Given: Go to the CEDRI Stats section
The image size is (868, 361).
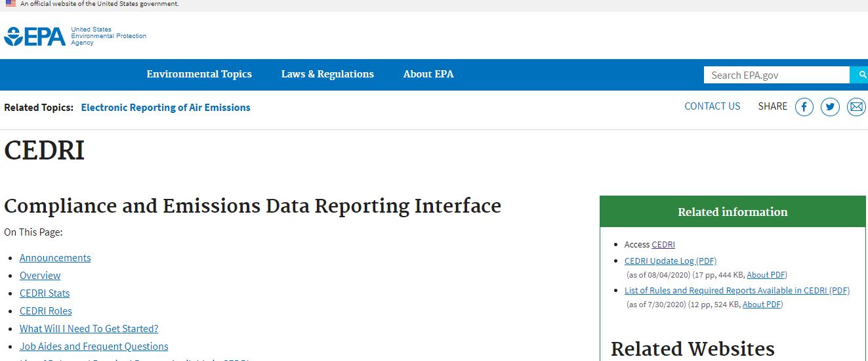Looking at the screenshot, I should (x=45, y=293).
